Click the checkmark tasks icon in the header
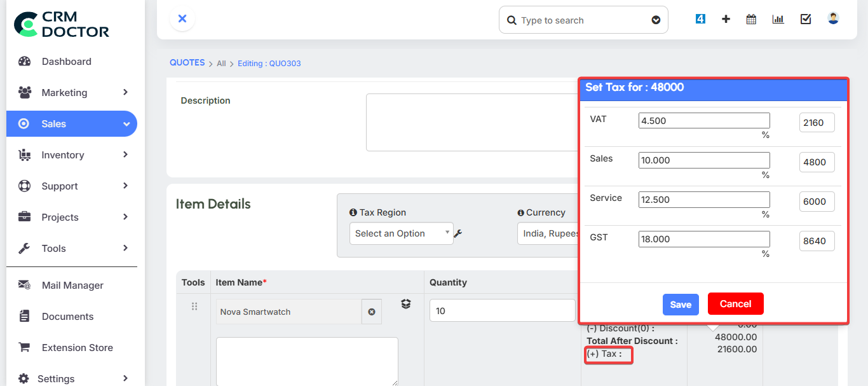Screen dimensions: 868x386 tap(805, 19)
